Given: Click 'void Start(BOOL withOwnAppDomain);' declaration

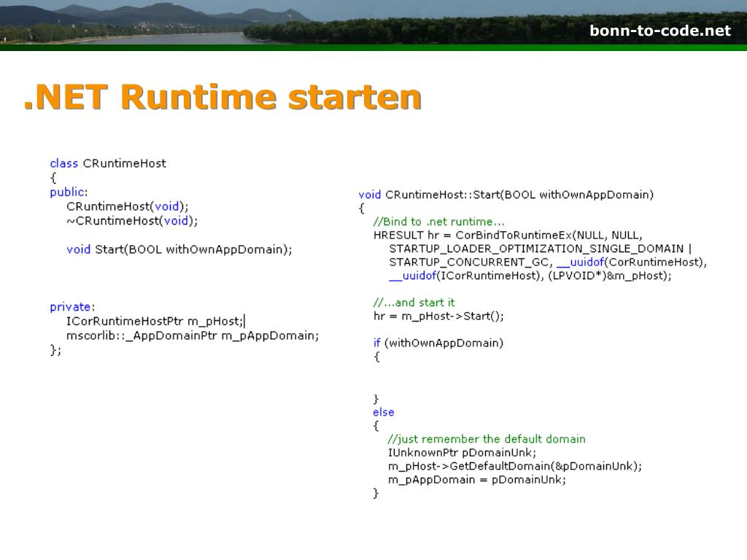Looking at the screenshot, I should [179, 249].
